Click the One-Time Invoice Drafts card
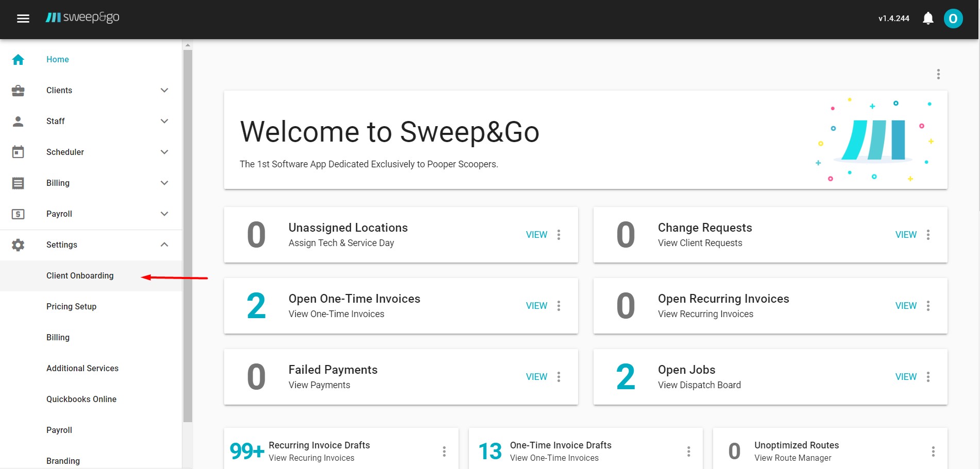Image resolution: width=980 pixels, height=469 pixels. pyautogui.click(x=585, y=448)
